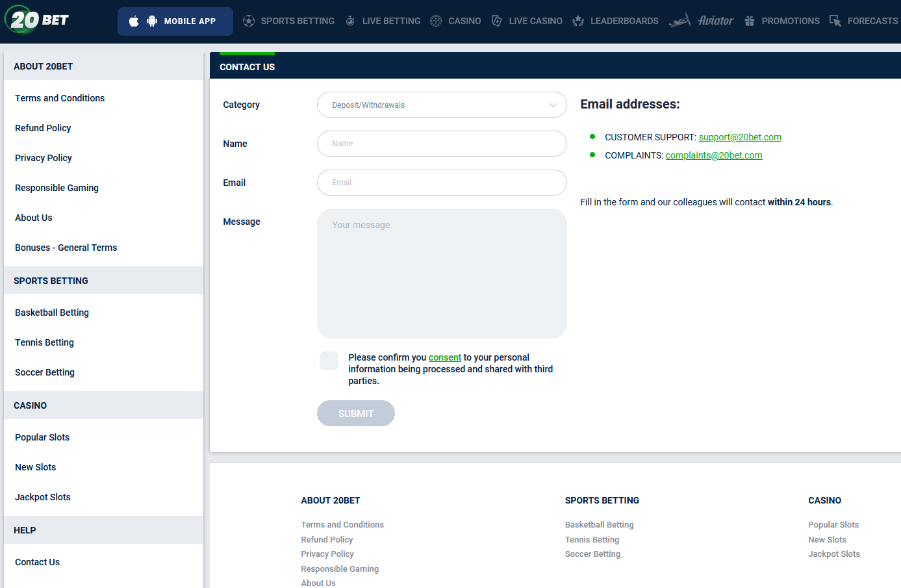901x588 pixels.
Task: Click the CASINO sidebar header
Action: click(104, 405)
